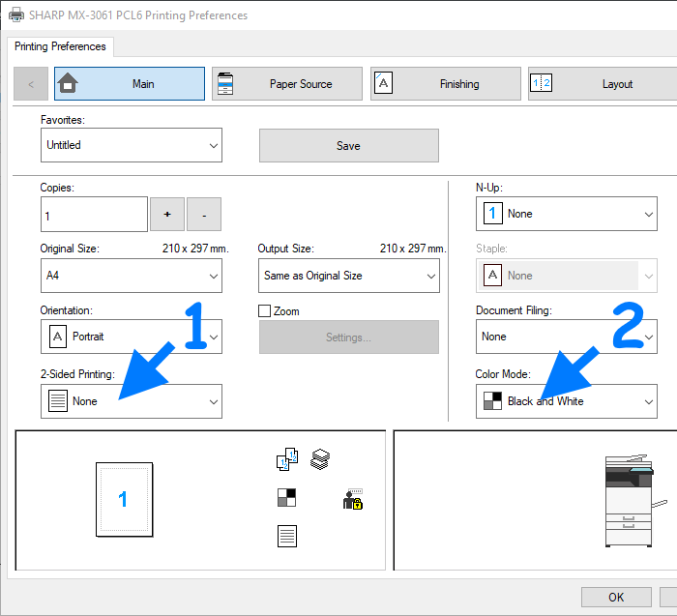Image resolution: width=677 pixels, height=616 pixels.
Task: Increase copies with the plus button
Action: (167, 214)
